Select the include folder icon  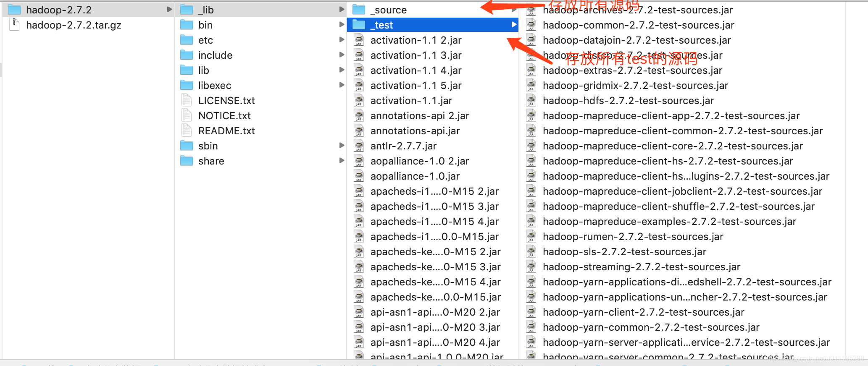[187, 55]
